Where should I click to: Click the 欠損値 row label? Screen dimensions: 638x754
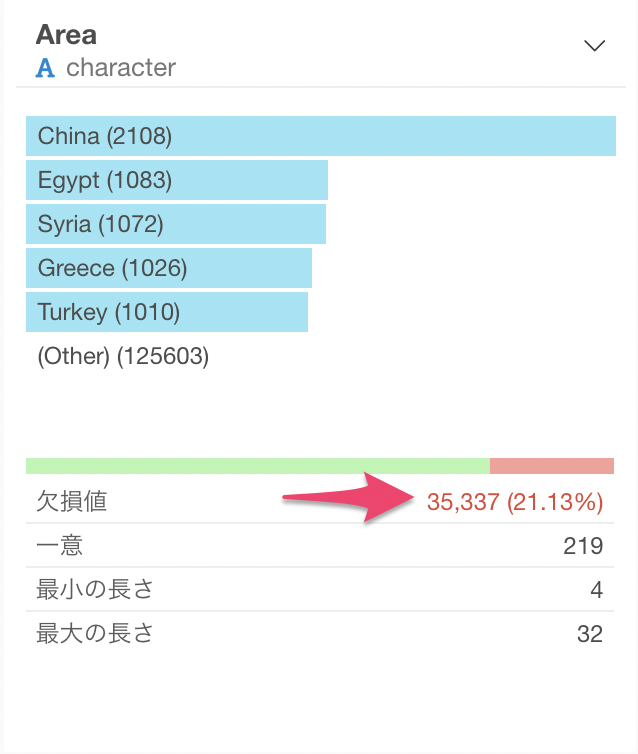point(72,502)
